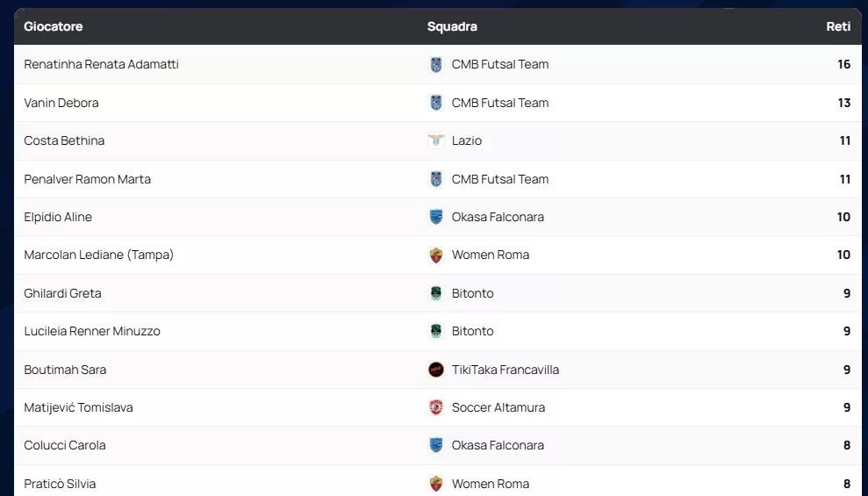Click the Squadra column header

[452, 26]
